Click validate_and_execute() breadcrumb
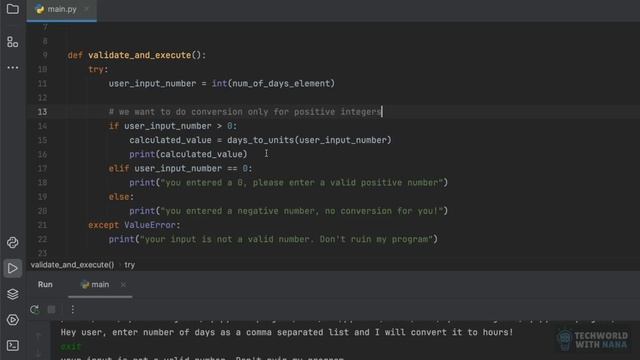Image resolution: width=640 pixels, height=360 pixels. pyautogui.click(x=72, y=265)
